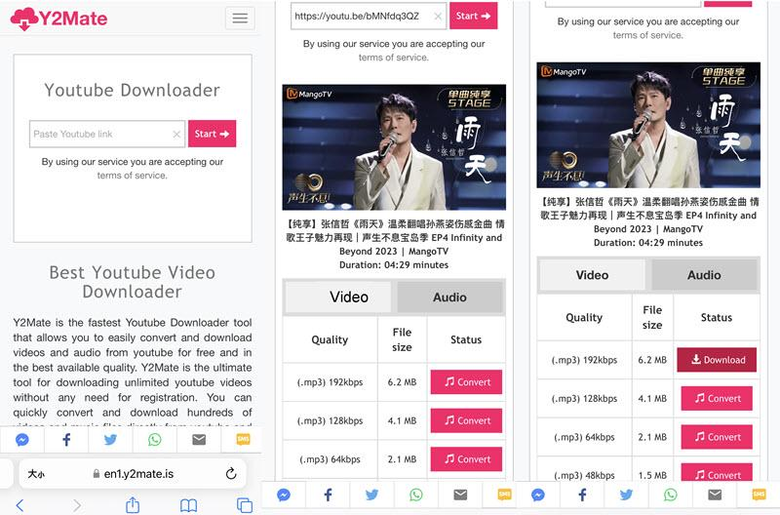Image resolution: width=780 pixels, height=515 pixels.
Task: Click '(.mp3) 48kbps' quality cell
Action: click(x=585, y=476)
